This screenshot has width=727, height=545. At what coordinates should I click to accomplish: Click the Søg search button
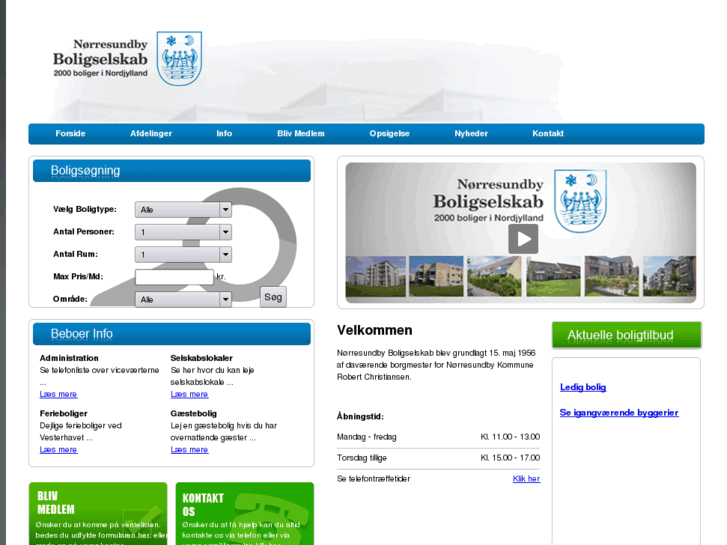click(x=273, y=297)
